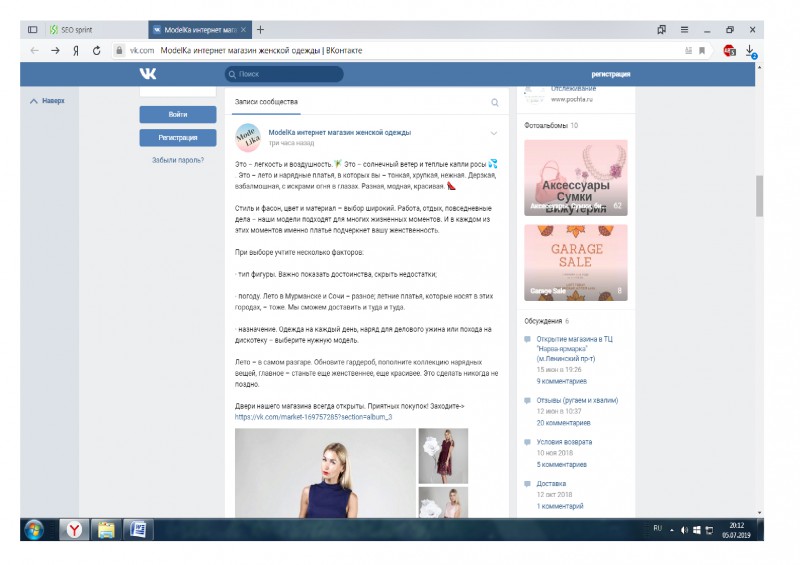Click the network icon in system tray
Screen dimensions: 800x565
[709, 530]
